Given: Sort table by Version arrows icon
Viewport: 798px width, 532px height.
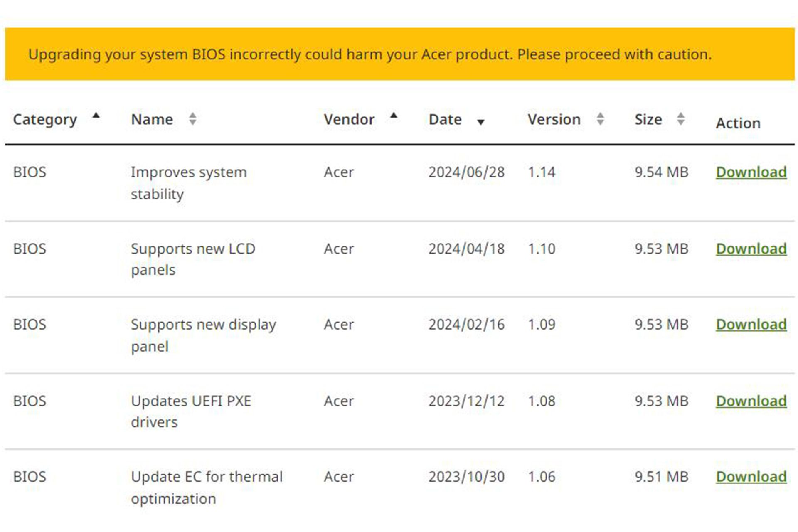Looking at the screenshot, I should [x=600, y=119].
